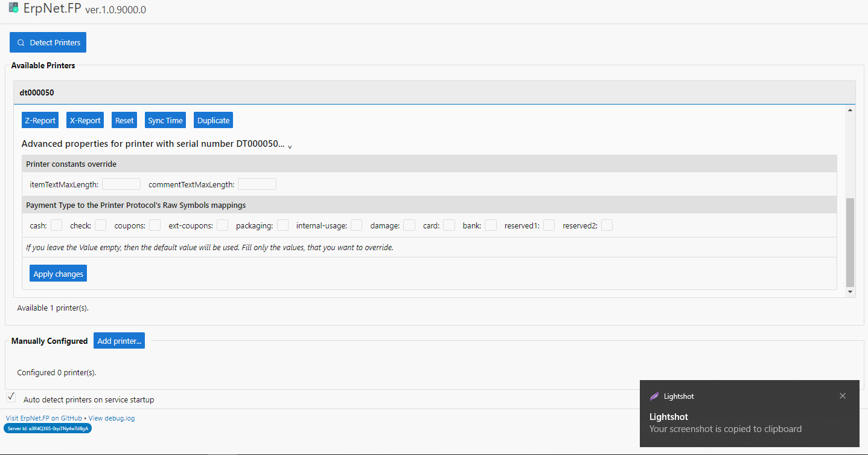Open the Add printer dialog
Screen dimensions: 868x455
(119, 340)
